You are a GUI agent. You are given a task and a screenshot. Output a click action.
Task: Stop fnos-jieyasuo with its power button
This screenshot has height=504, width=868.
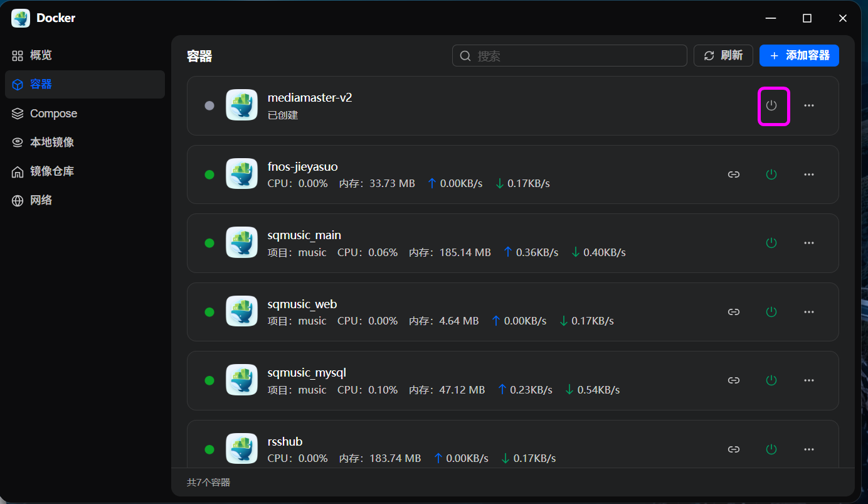(x=771, y=174)
